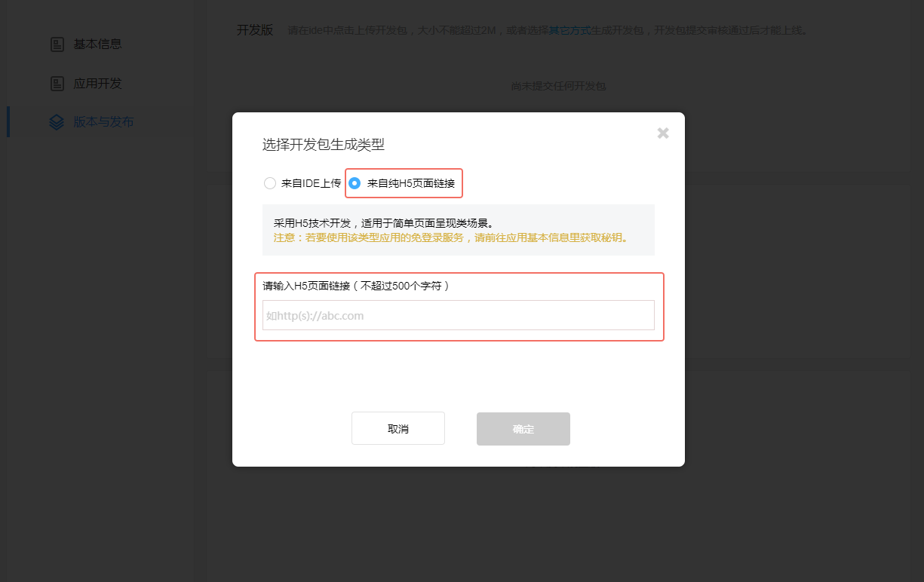924x582 pixels.
Task: Open the 其它方式 link
Action: tap(569, 31)
